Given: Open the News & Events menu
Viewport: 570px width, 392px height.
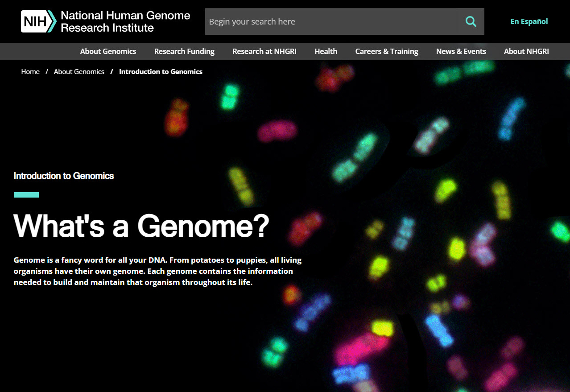Looking at the screenshot, I should (x=461, y=51).
